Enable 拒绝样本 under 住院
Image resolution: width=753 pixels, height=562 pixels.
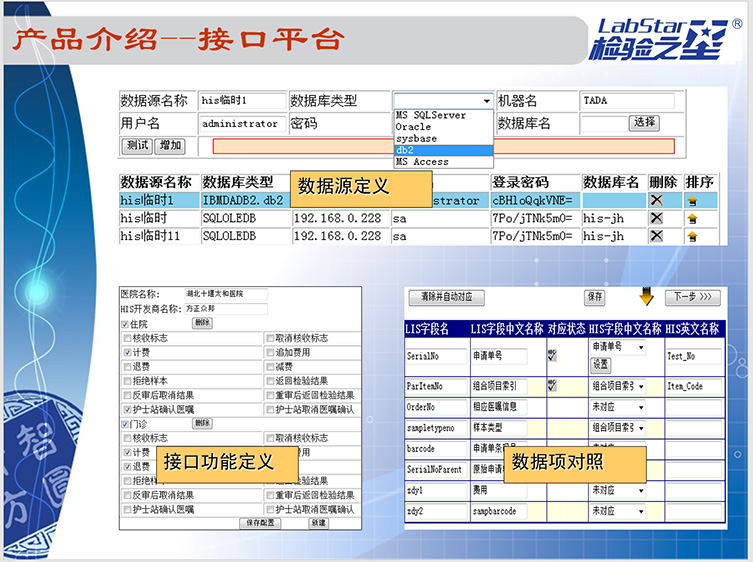[127, 381]
